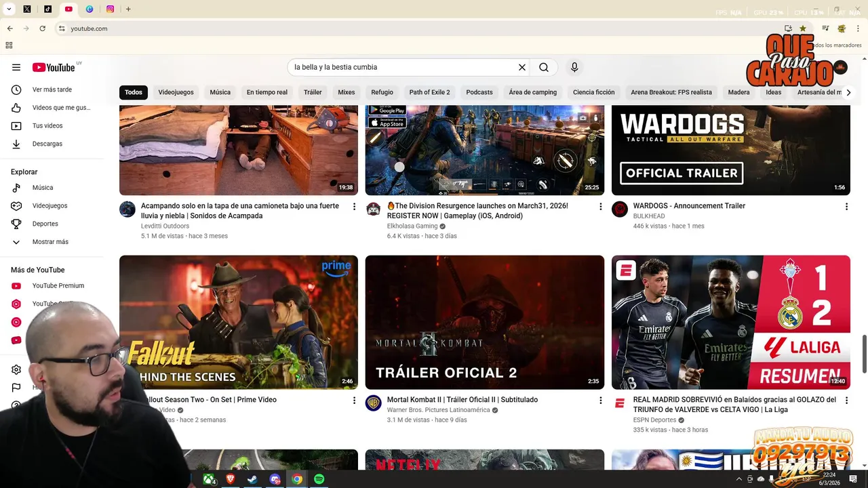Select the Path of Exile 2 chip

click(x=429, y=92)
